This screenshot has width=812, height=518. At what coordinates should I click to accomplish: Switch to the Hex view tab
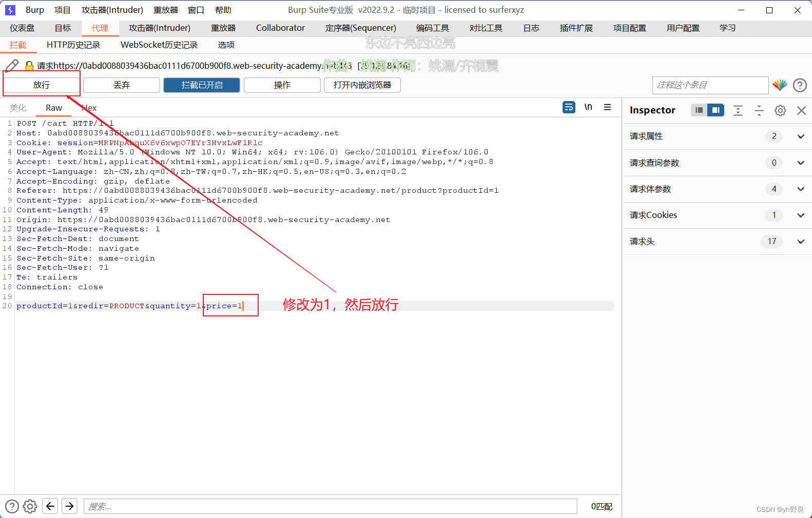tap(89, 108)
